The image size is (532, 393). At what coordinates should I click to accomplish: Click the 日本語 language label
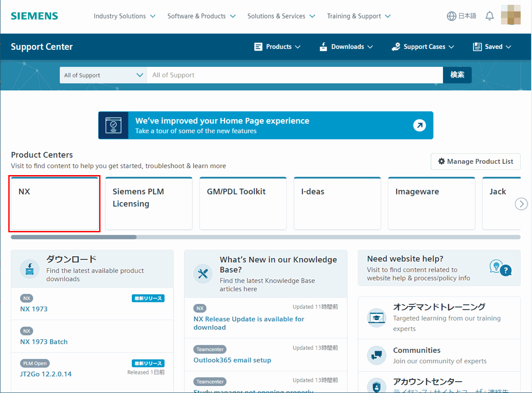467,16
